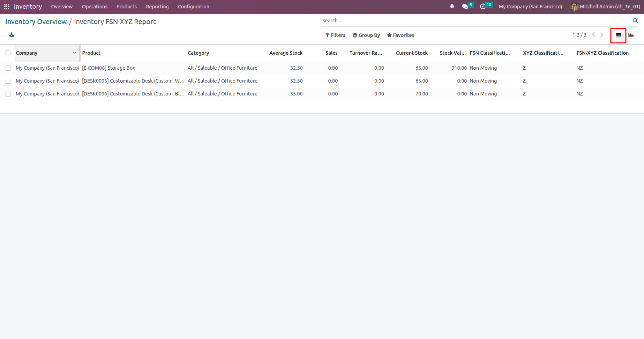
Task: Open the apps grid home menu
Action: (x=6, y=7)
